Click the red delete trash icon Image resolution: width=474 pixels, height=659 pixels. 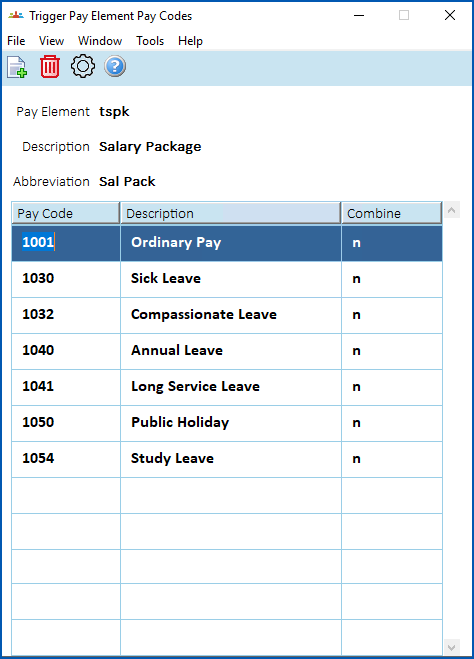pos(50,66)
